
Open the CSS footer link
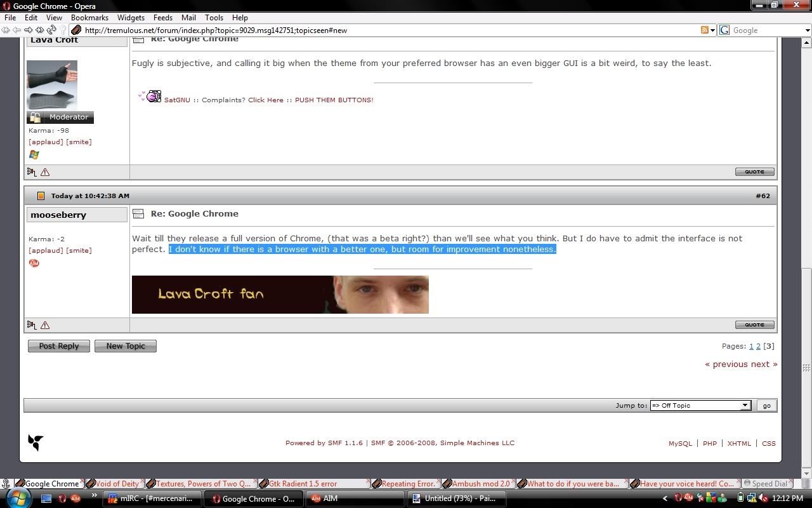[x=768, y=443]
